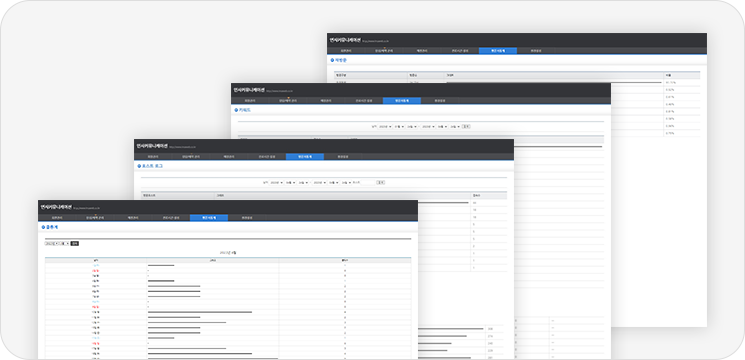Click the month heading above the front window's table
Viewport: 745px width, 360px height.
(x=228, y=253)
